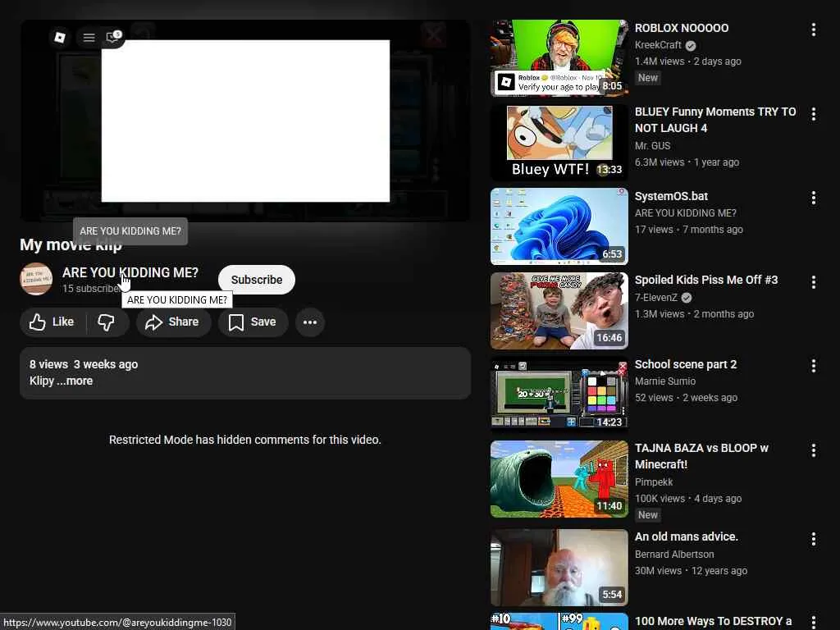
Task: Open SystemOS.bat video title
Action: [671, 196]
